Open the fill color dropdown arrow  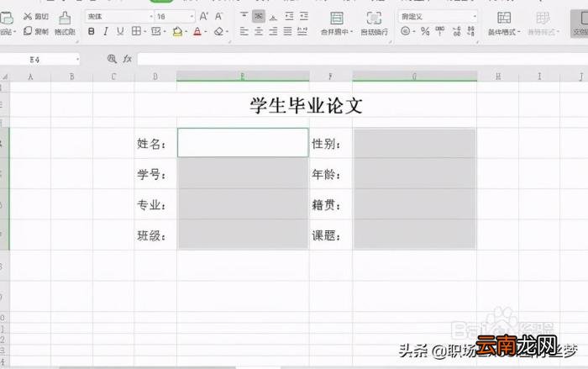(186, 32)
